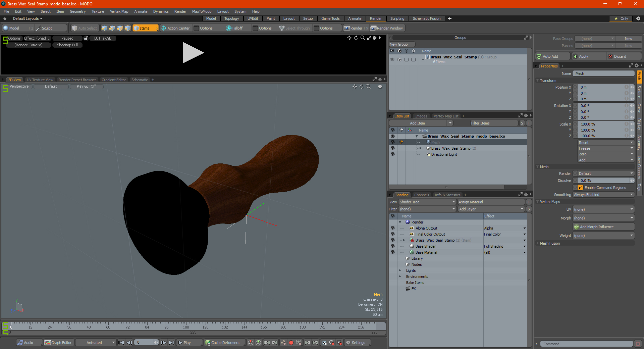Switch to the Schematic Fusion tab
Image resolution: width=644 pixels, height=349 pixels.
click(x=426, y=18)
